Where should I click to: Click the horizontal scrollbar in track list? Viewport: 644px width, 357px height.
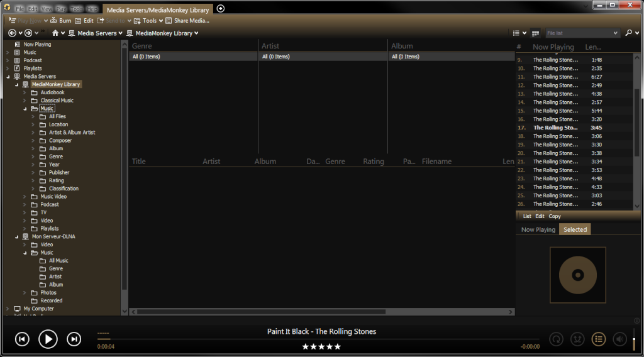[261, 312]
